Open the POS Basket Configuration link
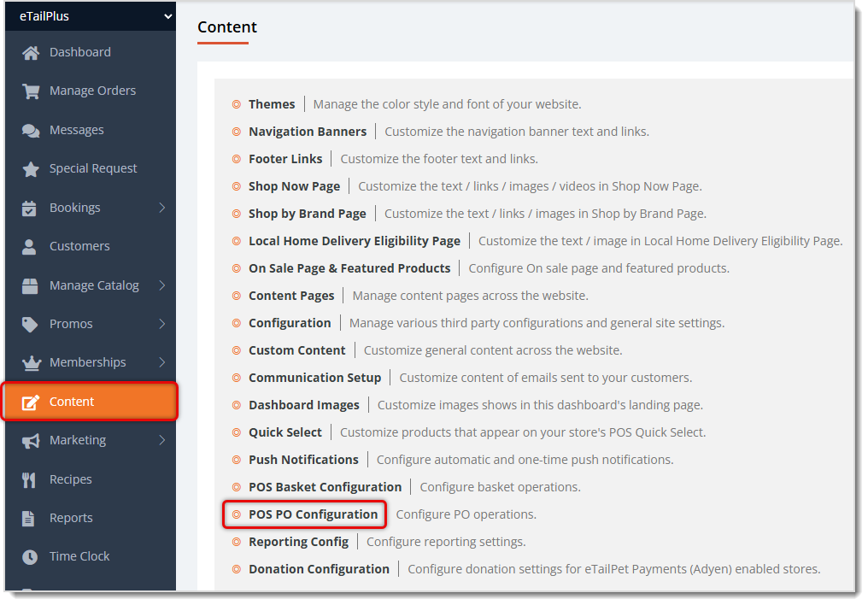868x605 pixels. coord(325,487)
